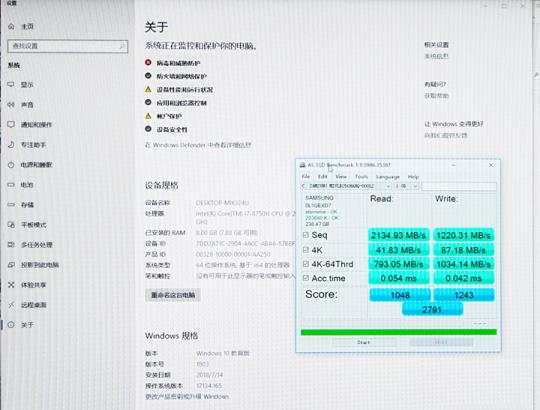Open Sound (声音) settings speaker icon
Viewport: 540px width, 410px height.
[11, 104]
